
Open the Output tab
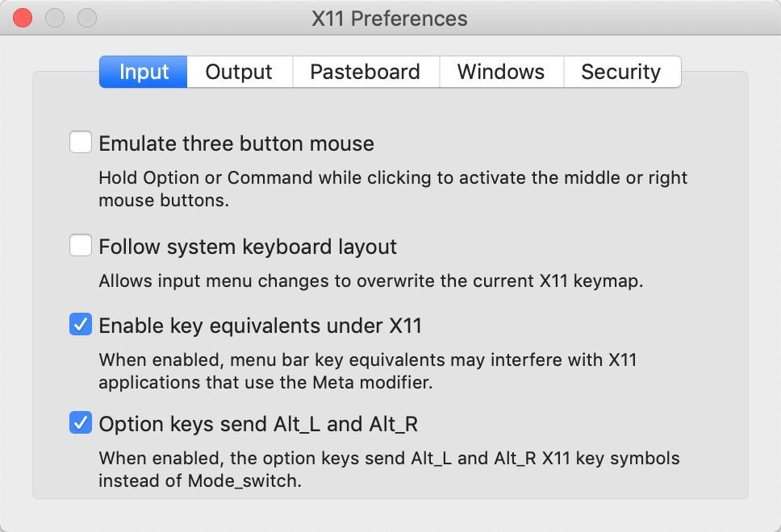(x=239, y=72)
